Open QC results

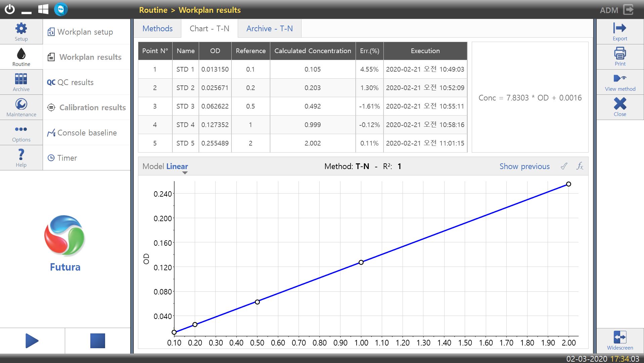click(x=87, y=82)
